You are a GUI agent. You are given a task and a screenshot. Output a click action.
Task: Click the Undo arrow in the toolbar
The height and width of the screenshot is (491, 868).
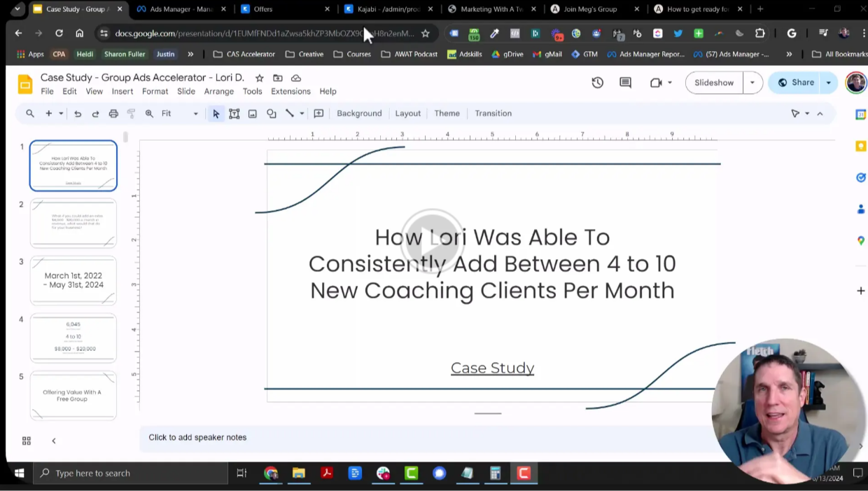pos(78,113)
